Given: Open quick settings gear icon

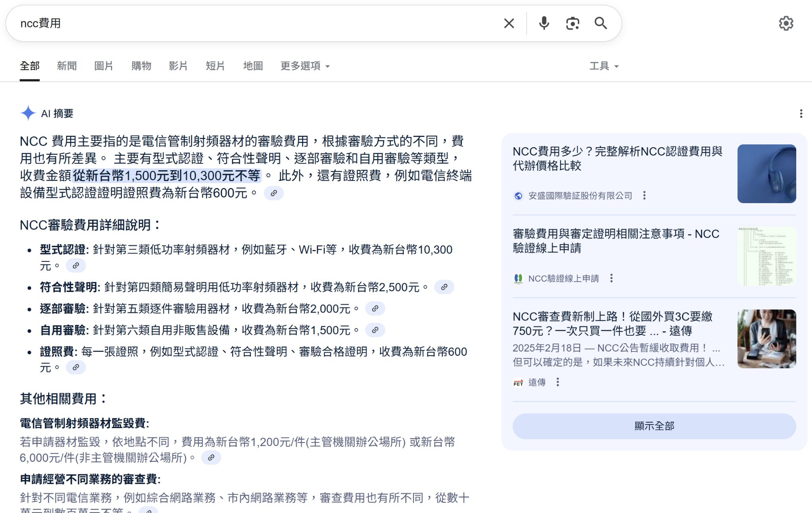Looking at the screenshot, I should tap(786, 23).
